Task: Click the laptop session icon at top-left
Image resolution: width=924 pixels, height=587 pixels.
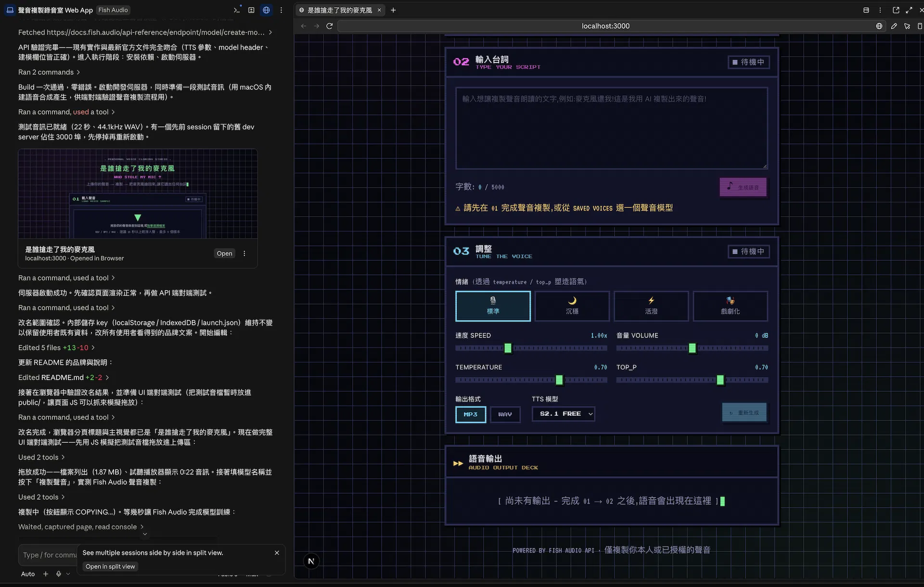Action: tap(10, 10)
